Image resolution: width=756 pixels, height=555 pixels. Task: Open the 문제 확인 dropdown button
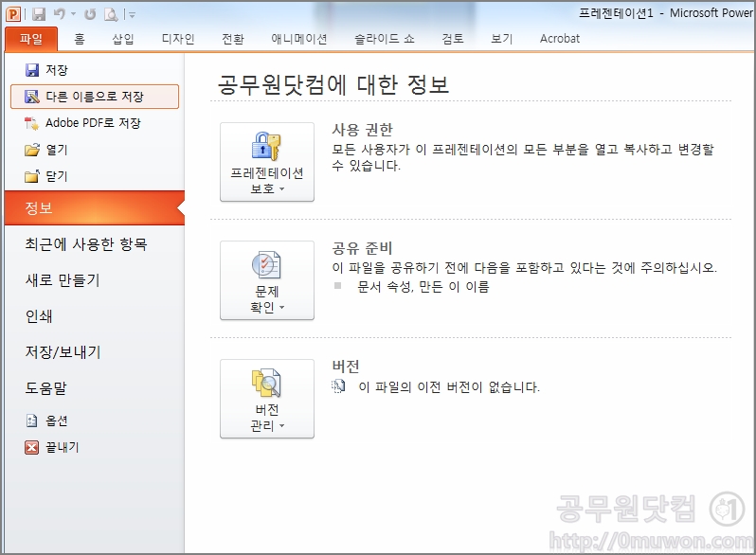click(267, 280)
